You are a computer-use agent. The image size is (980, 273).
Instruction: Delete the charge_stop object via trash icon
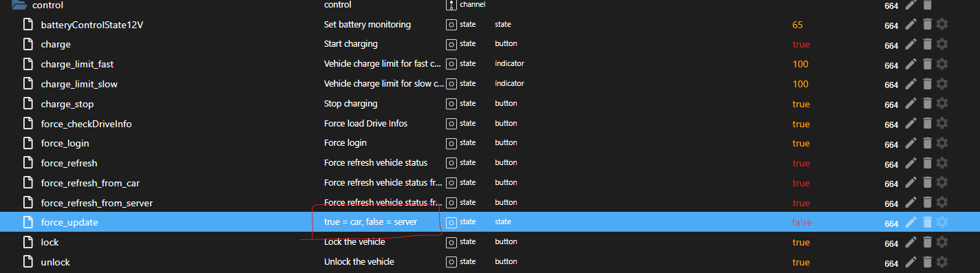point(927,104)
